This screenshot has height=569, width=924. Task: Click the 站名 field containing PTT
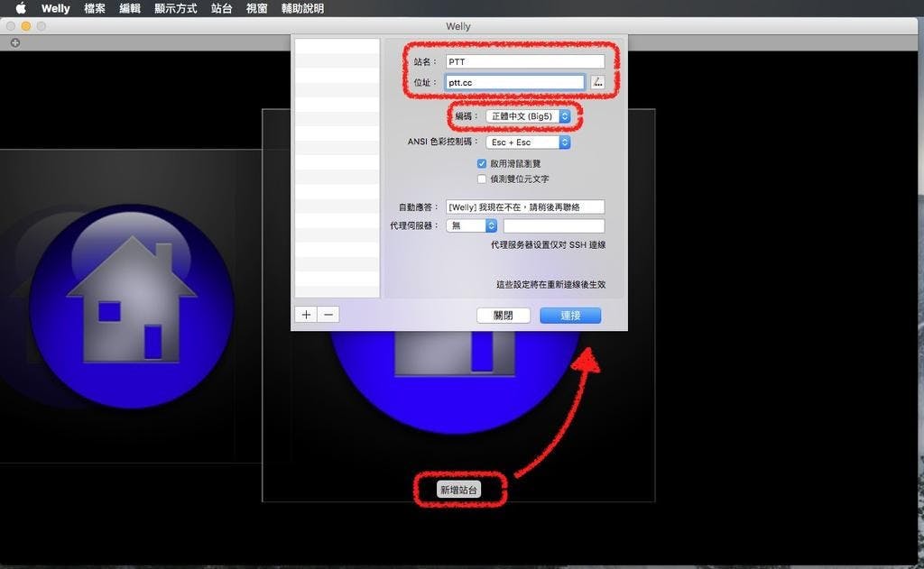tap(524, 61)
